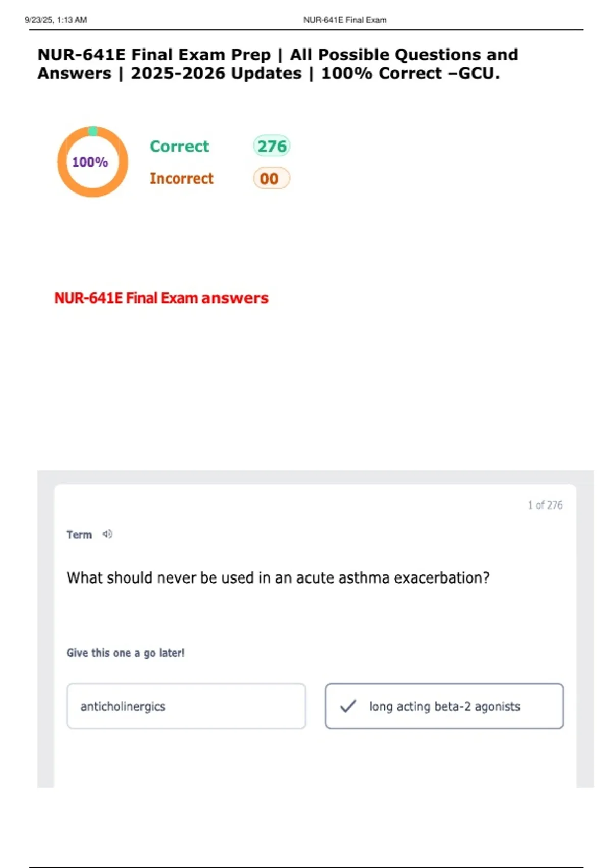Click the green segment of progress ring
The height and width of the screenshot is (868, 613).
(92, 131)
